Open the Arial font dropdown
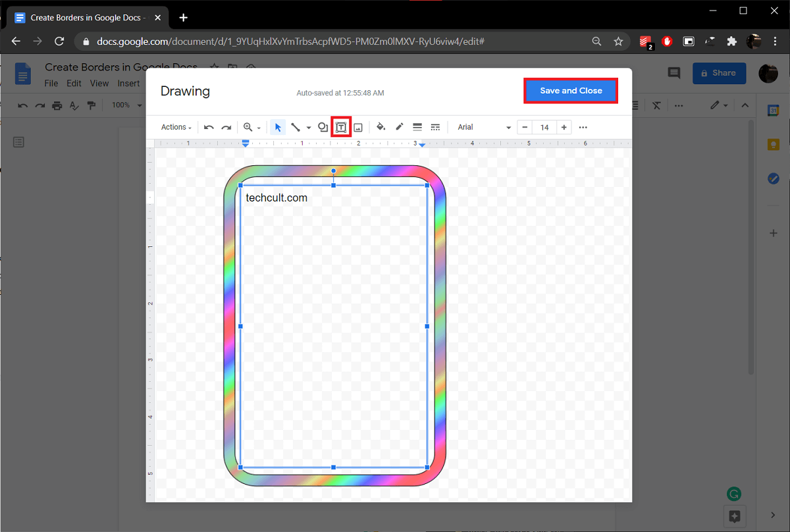This screenshot has width=790, height=532. [484, 127]
